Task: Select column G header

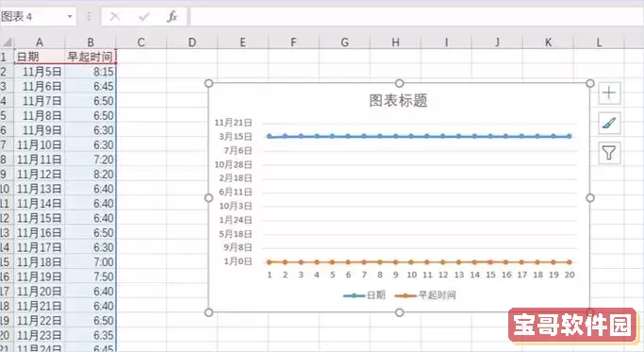Action: [x=344, y=42]
